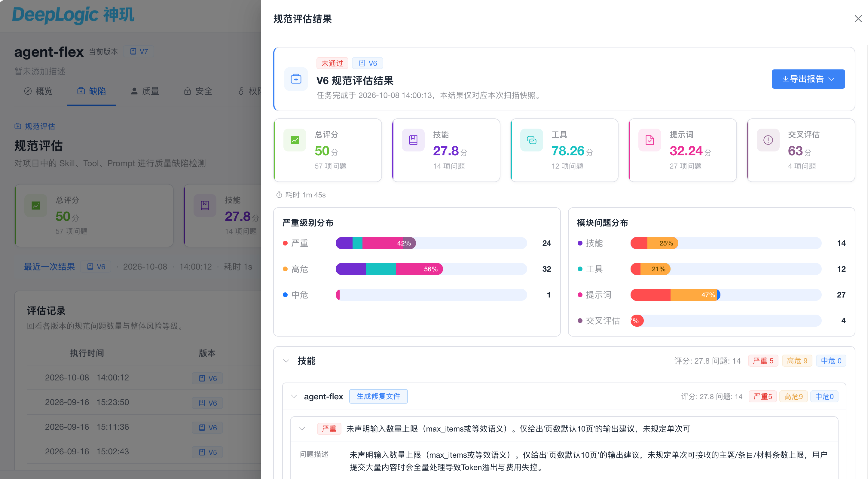The height and width of the screenshot is (479, 868).
Task: Click the V6 version tag beside 未通过
Action: pyautogui.click(x=367, y=63)
